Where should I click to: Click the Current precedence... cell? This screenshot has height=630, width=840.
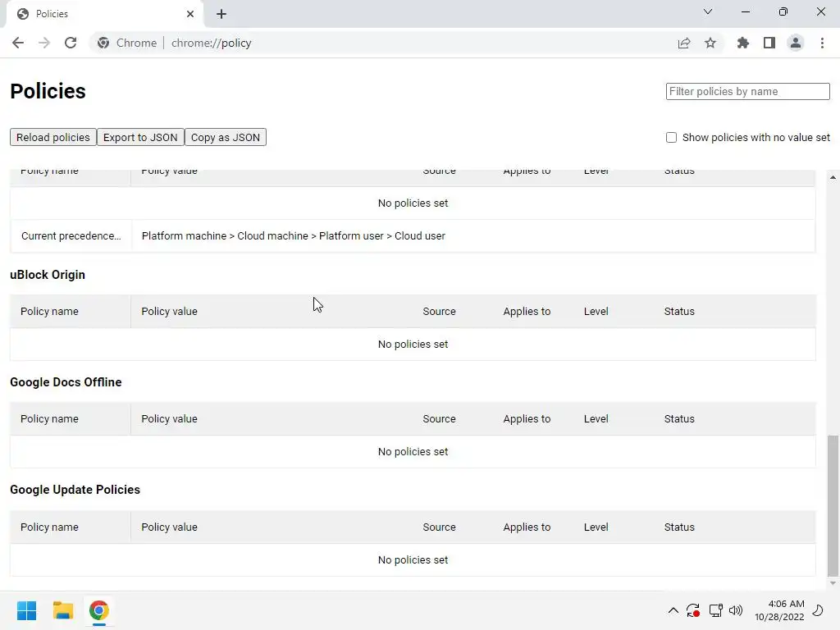click(71, 235)
